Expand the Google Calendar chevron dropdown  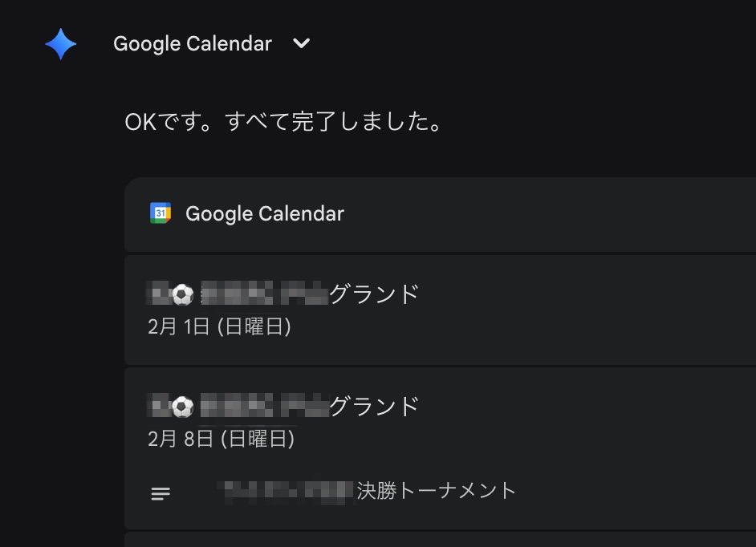(x=302, y=44)
